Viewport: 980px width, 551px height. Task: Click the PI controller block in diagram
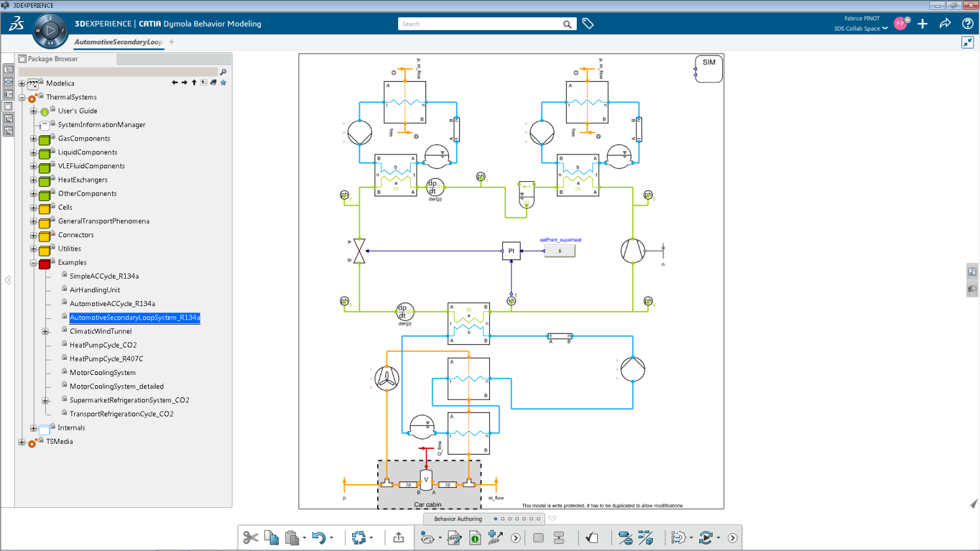pyautogui.click(x=511, y=251)
